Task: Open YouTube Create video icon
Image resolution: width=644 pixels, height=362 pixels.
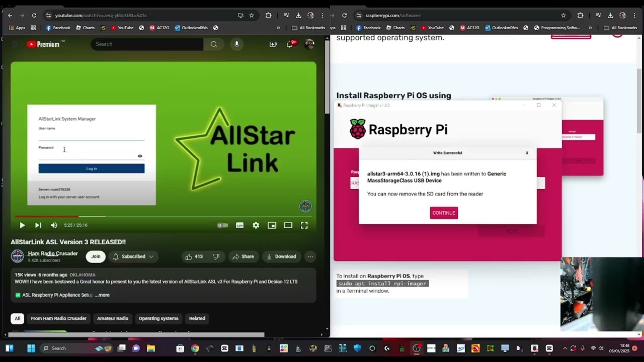Action: pos(273,44)
